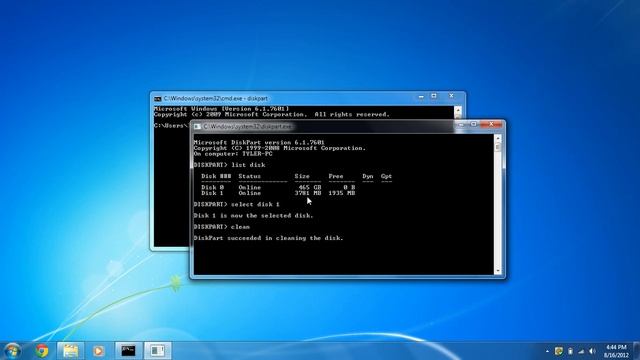Click the 'DISKPART> select disk 1' line
This screenshot has height=360, width=640.
[x=237, y=204]
